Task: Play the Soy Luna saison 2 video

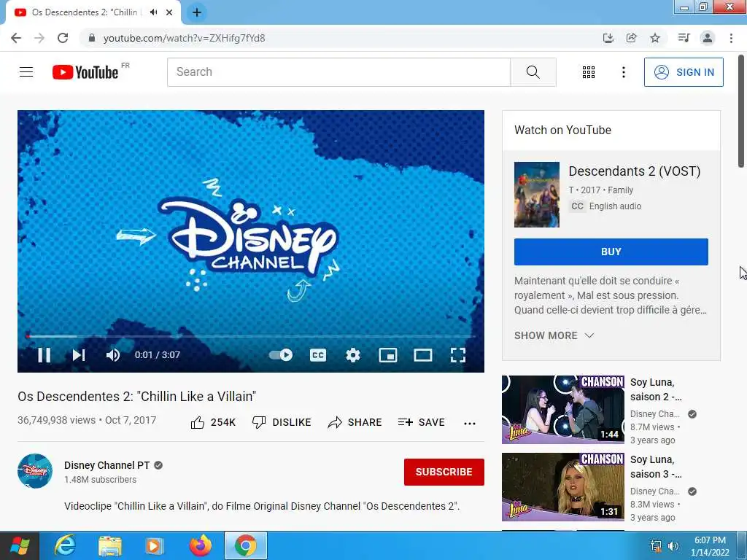Action: pyautogui.click(x=562, y=410)
